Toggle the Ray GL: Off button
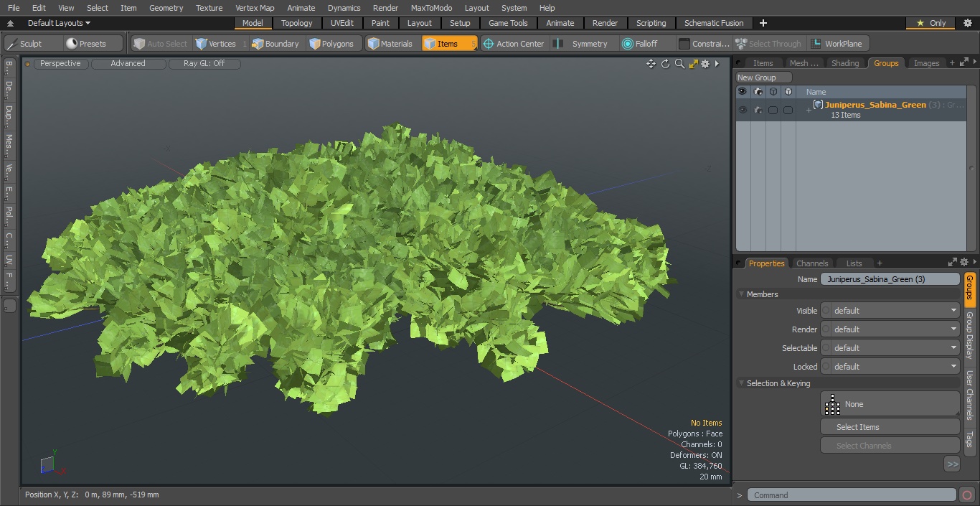 (204, 64)
